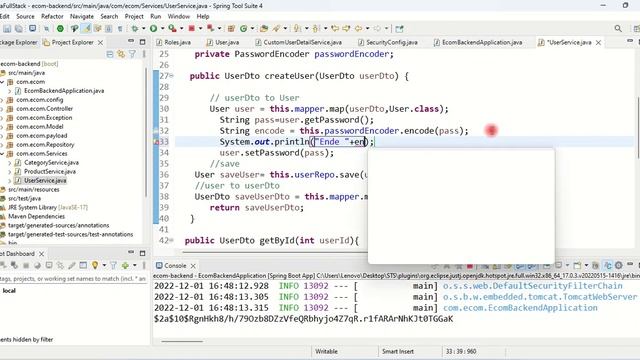Viewport: 640px width, 360px height.
Task: Maximize the Project Explorer panel
Action: 142,42
